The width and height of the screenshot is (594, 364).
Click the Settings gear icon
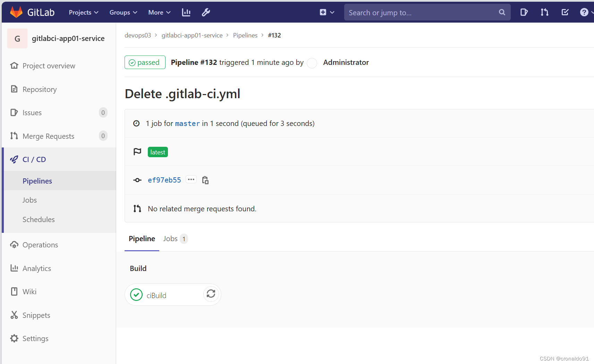click(x=14, y=338)
